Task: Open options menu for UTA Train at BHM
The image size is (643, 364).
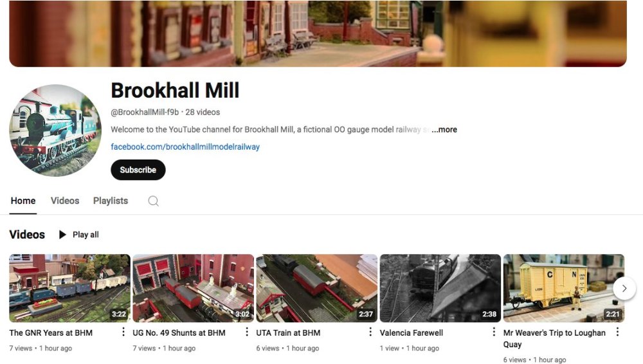Action: coord(370,332)
